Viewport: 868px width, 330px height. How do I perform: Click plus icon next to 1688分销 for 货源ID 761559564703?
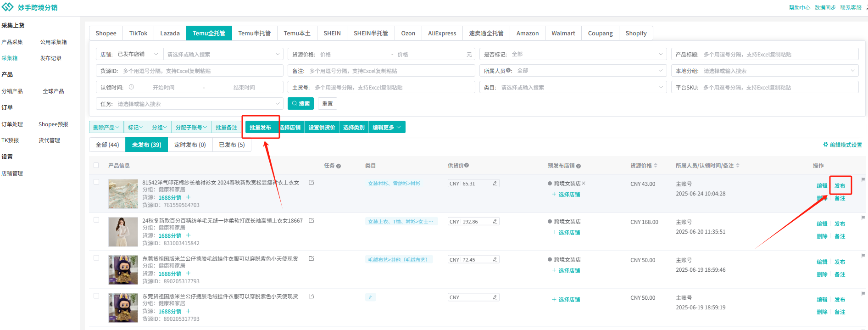click(188, 197)
